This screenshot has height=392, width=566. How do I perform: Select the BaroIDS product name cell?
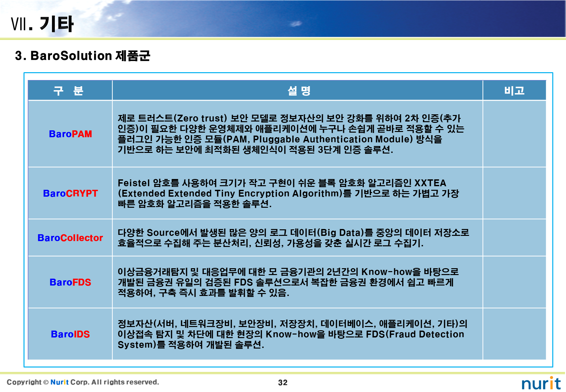pos(70,334)
